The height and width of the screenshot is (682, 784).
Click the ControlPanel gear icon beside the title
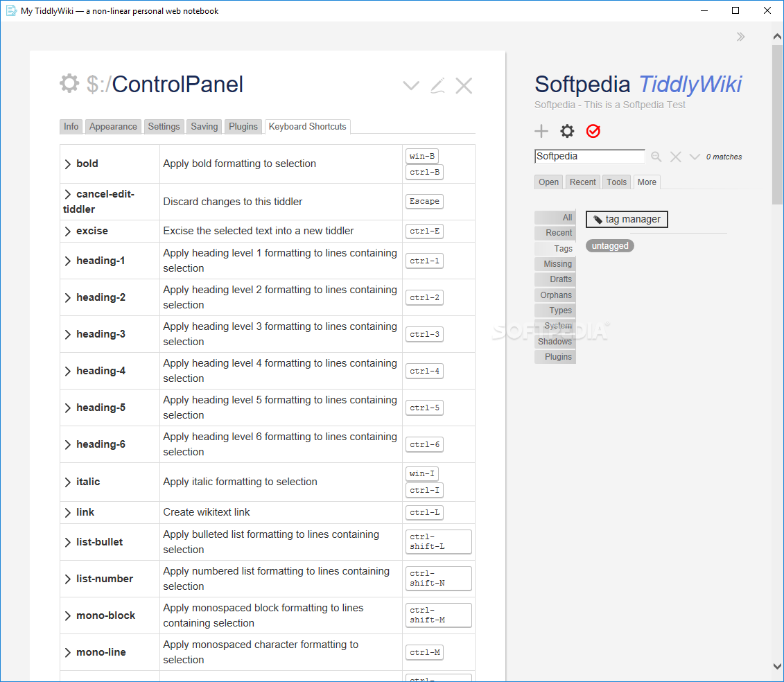pyautogui.click(x=69, y=83)
